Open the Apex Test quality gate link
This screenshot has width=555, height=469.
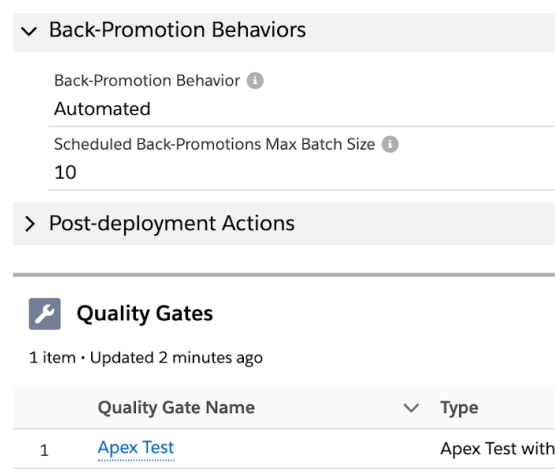click(x=136, y=447)
